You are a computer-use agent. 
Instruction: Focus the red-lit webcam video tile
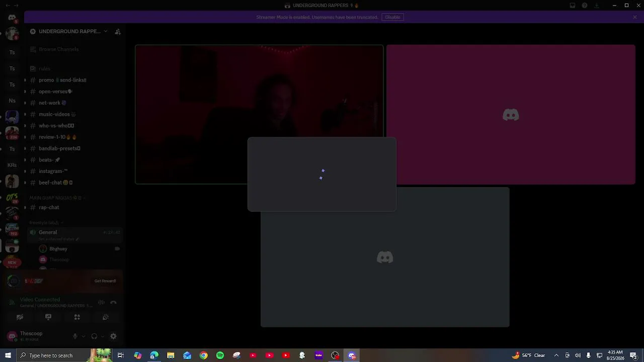pos(259,115)
